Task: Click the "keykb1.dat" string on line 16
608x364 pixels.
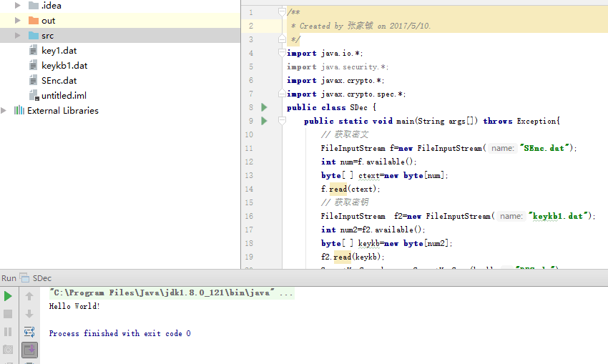Action: tap(559, 216)
